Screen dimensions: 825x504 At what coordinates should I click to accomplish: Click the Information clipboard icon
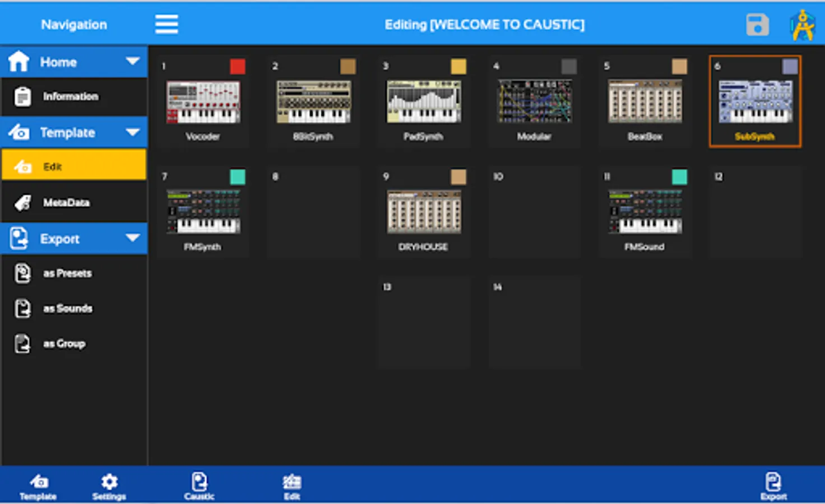pos(22,96)
